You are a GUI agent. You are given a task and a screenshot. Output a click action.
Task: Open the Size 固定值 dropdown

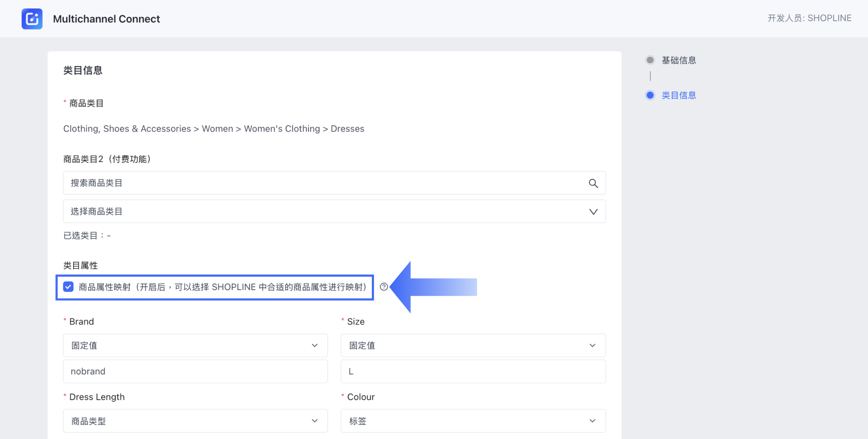pos(473,346)
